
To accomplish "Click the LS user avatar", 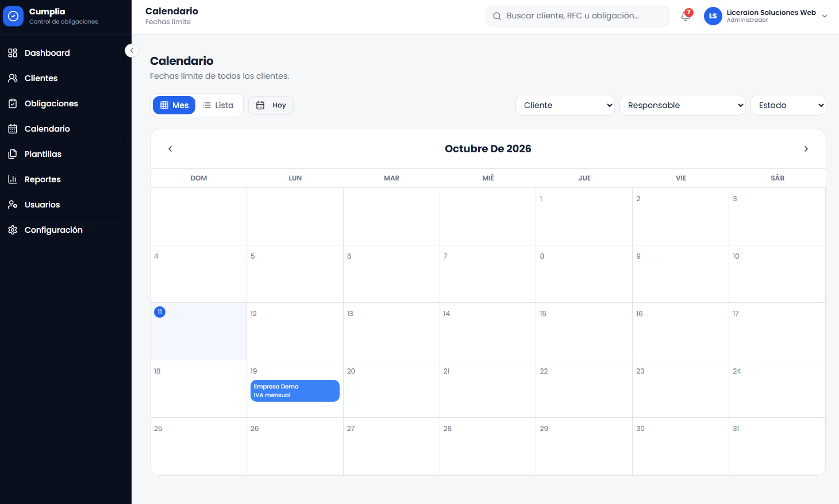I will click(713, 16).
